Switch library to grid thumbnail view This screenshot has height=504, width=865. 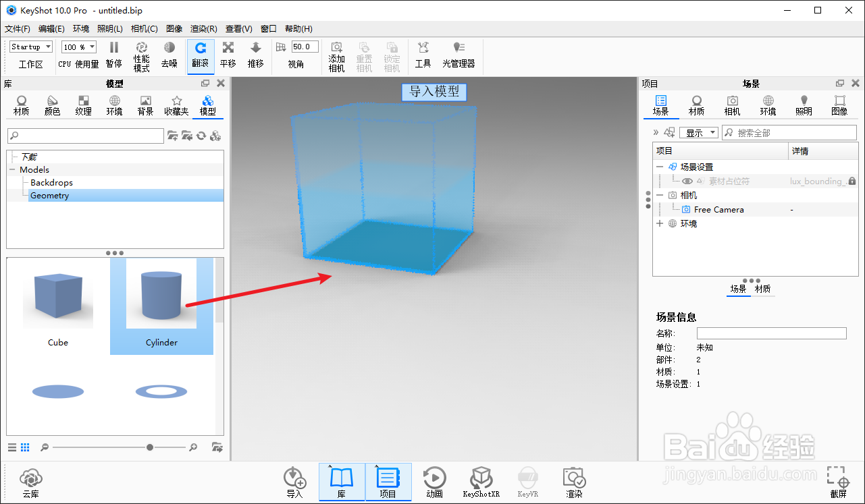click(x=25, y=447)
